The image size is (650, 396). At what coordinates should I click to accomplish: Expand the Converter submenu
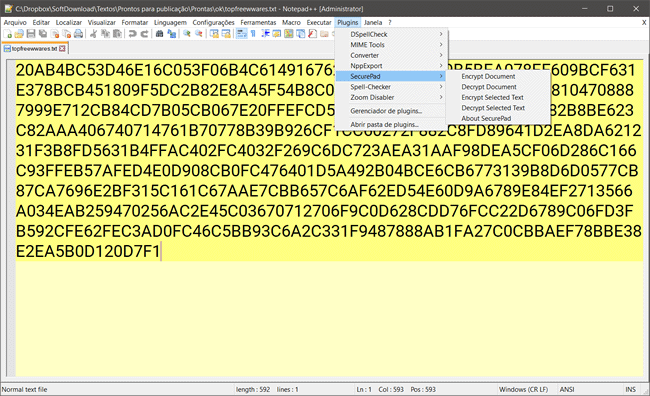pos(390,55)
